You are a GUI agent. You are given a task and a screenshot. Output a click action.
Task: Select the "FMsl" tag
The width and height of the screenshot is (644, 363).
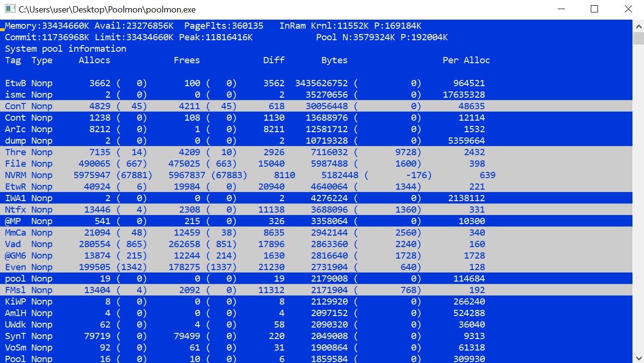point(15,290)
